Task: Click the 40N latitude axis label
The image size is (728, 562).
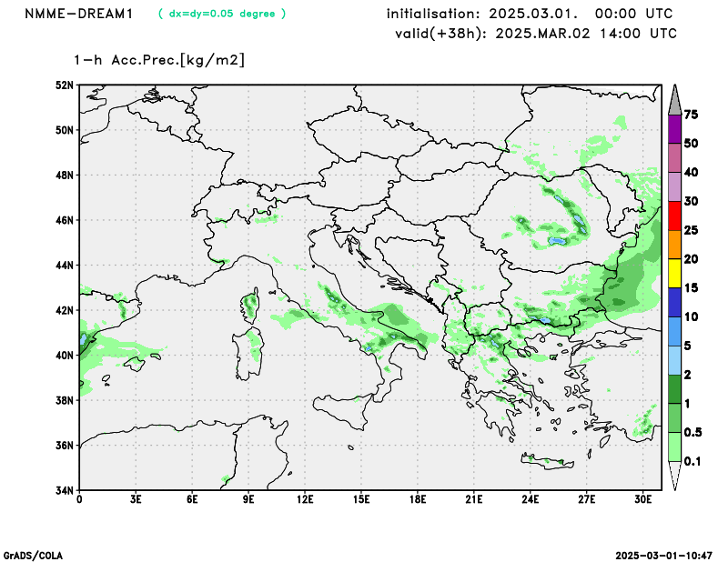Action: click(x=65, y=356)
